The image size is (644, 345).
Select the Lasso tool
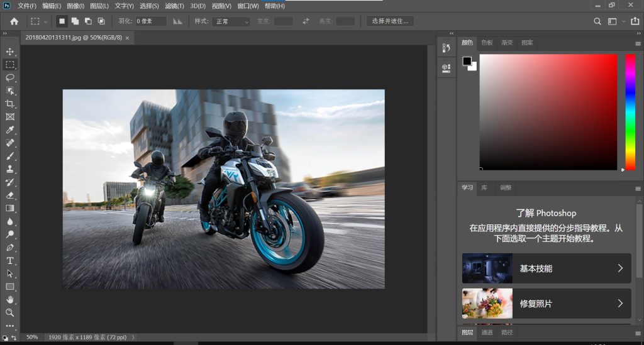pyautogui.click(x=10, y=77)
